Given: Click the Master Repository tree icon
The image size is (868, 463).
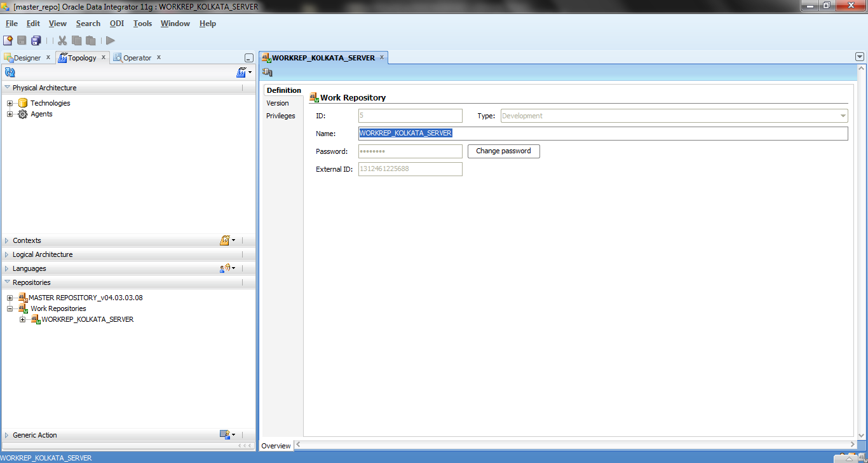Looking at the screenshot, I should 23,298.
